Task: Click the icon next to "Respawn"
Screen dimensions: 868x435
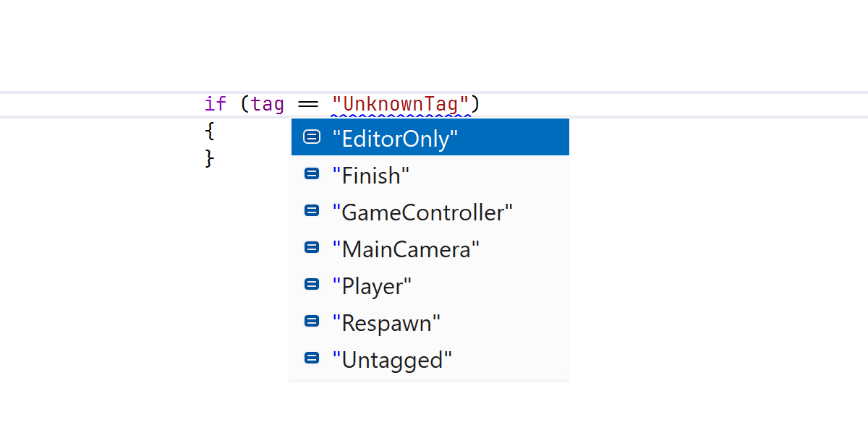Action: pyautogui.click(x=312, y=322)
